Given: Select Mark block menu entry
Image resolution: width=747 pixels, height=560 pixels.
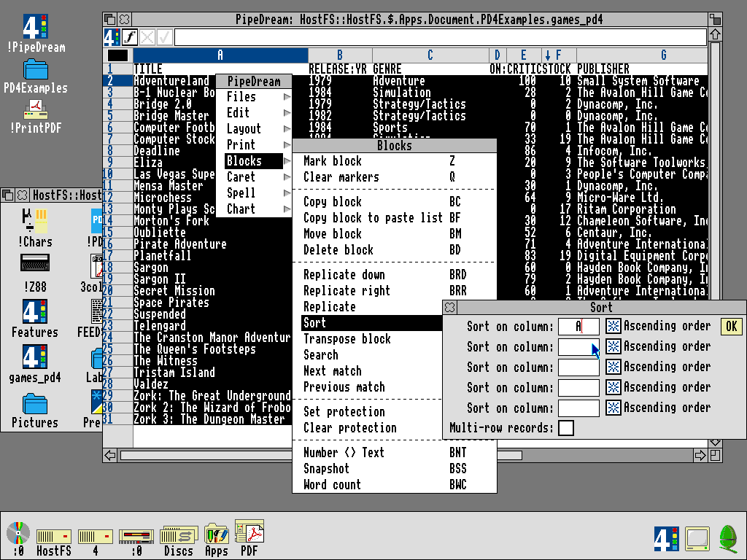Looking at the screenshot, I should pos(394,161).
